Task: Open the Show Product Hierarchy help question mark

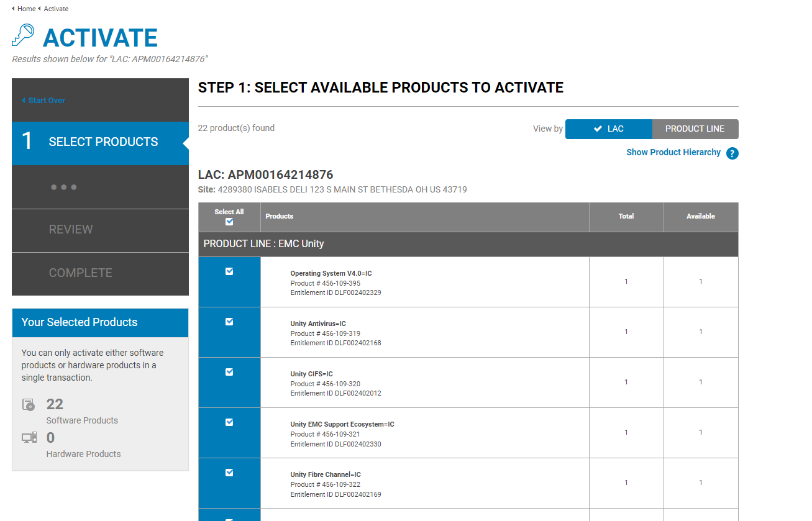Action: tap(732, 153)
